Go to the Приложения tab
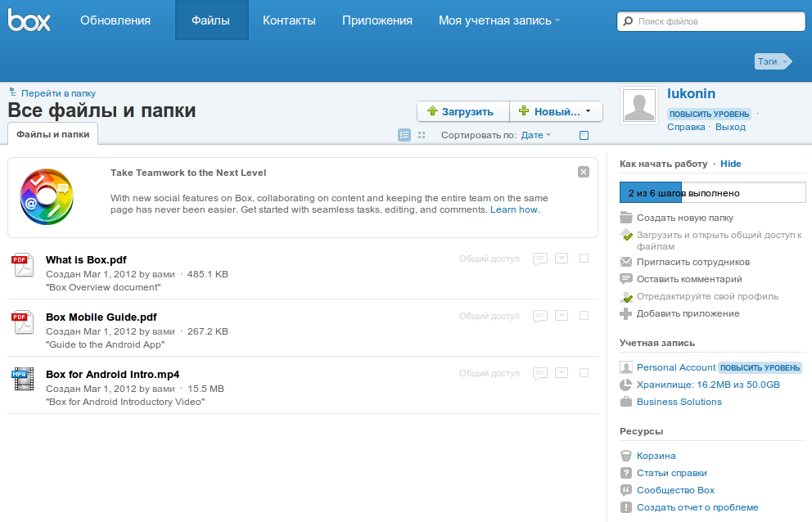 377,20
